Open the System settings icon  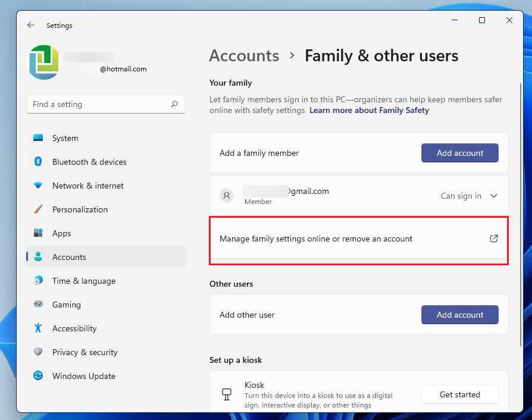[x=38, y=138]
